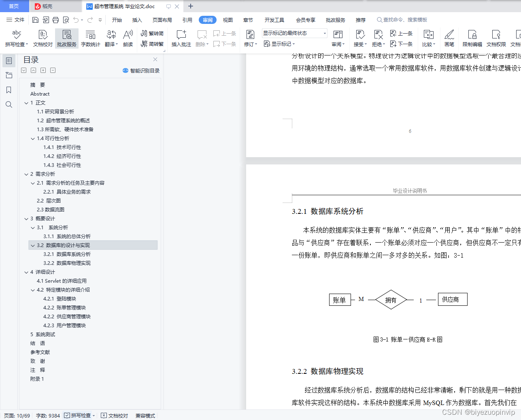
Task: Open bookmark sidebar icon
Action: [x=9, y=90]
